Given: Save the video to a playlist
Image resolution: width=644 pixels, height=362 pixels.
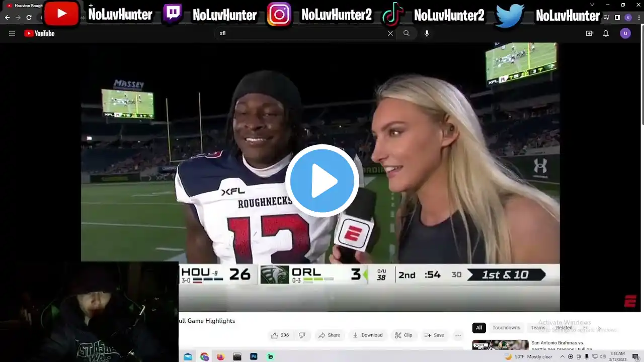Looking at the screenshot, I should point(434,335).
